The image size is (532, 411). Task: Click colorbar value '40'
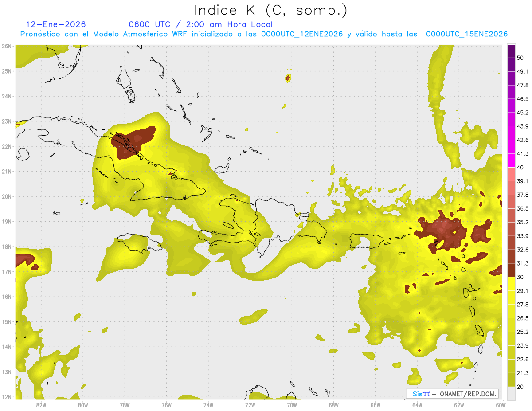pos(520,168)
